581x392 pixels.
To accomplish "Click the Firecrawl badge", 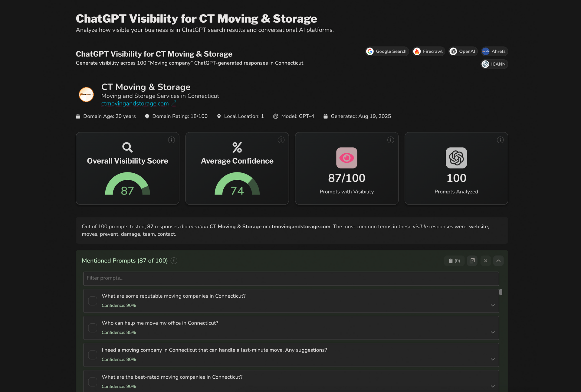I will click(429, 51).
